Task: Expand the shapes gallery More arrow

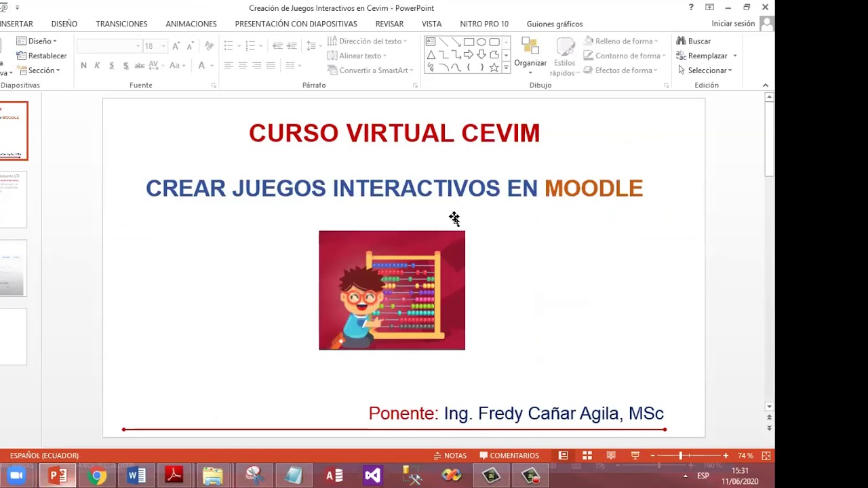Action: [506, 68]
